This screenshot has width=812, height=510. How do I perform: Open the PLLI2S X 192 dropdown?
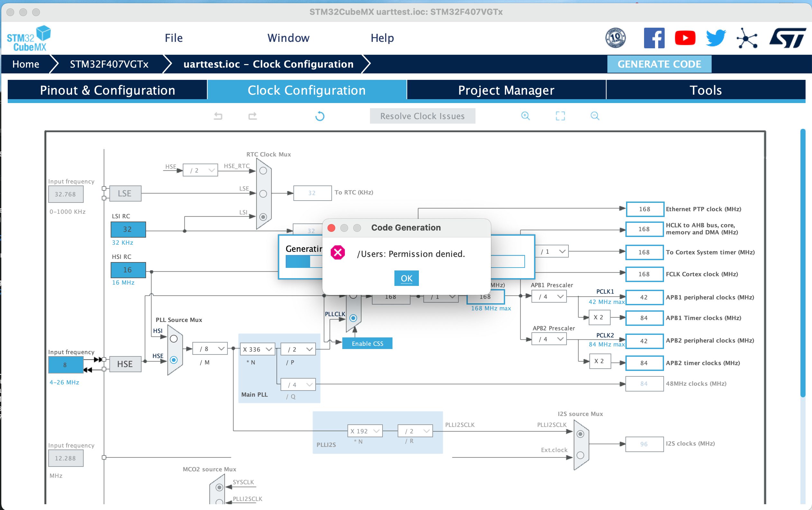point(365,431)
